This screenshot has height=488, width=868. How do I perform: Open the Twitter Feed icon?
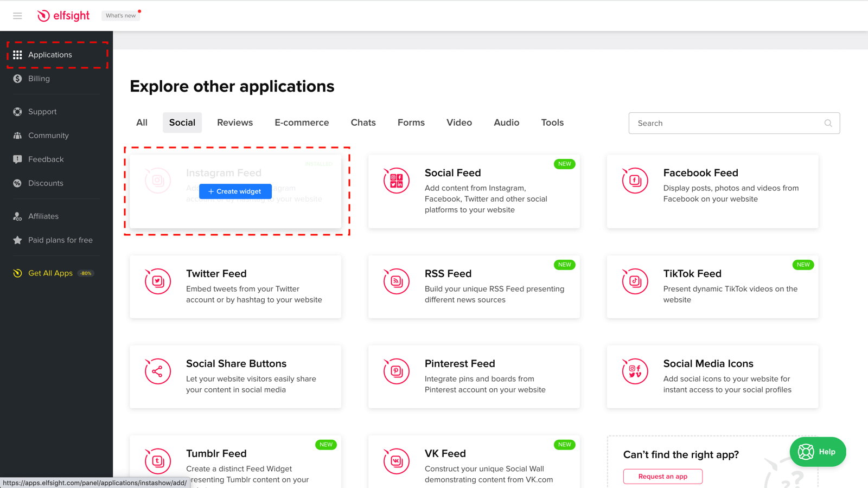[x=158, y=281]
